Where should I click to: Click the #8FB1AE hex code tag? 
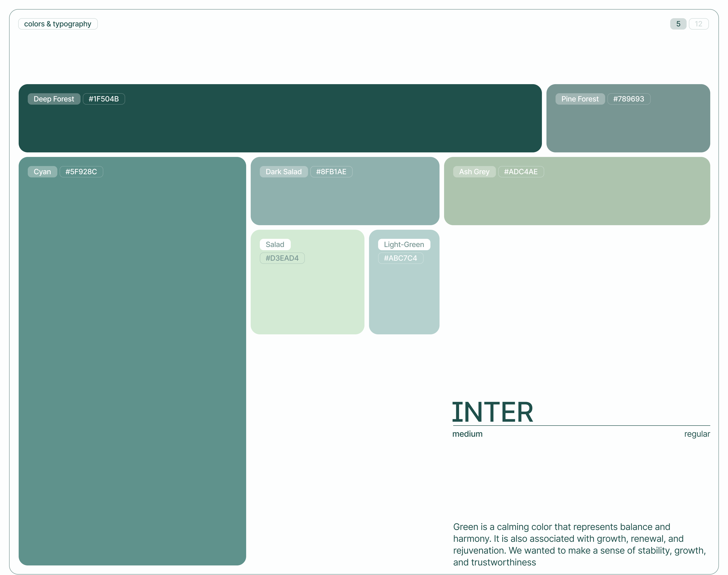331,172
